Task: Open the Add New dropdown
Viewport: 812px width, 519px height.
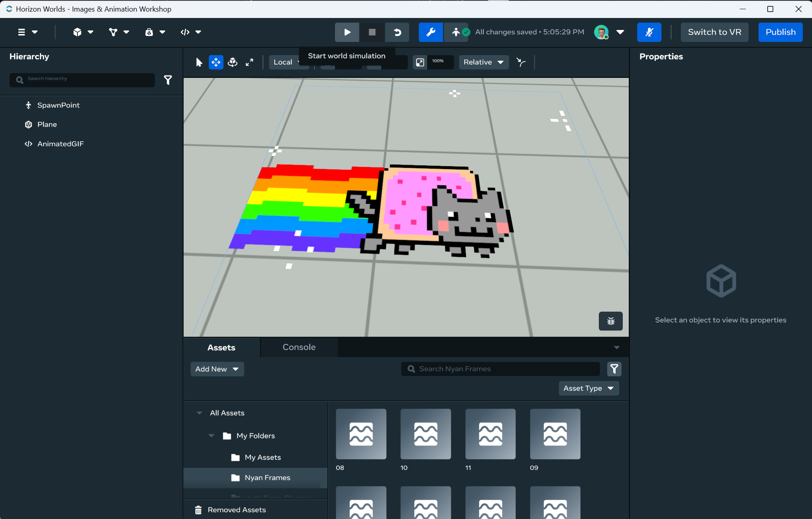Action: pyautogui.click(x=217, y=369)
